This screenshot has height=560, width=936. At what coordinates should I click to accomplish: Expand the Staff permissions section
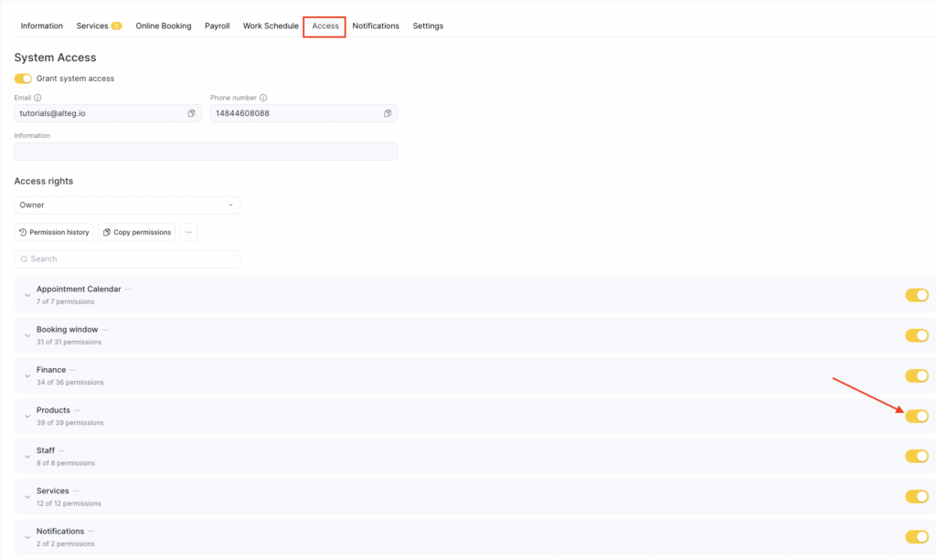tap(27, 456)
